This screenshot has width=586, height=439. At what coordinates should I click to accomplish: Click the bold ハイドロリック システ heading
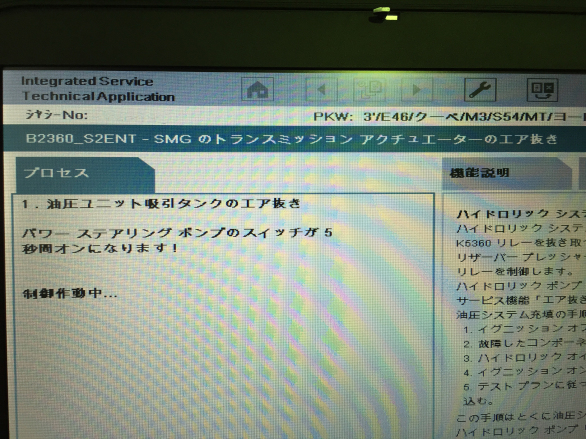pos(520,214)
